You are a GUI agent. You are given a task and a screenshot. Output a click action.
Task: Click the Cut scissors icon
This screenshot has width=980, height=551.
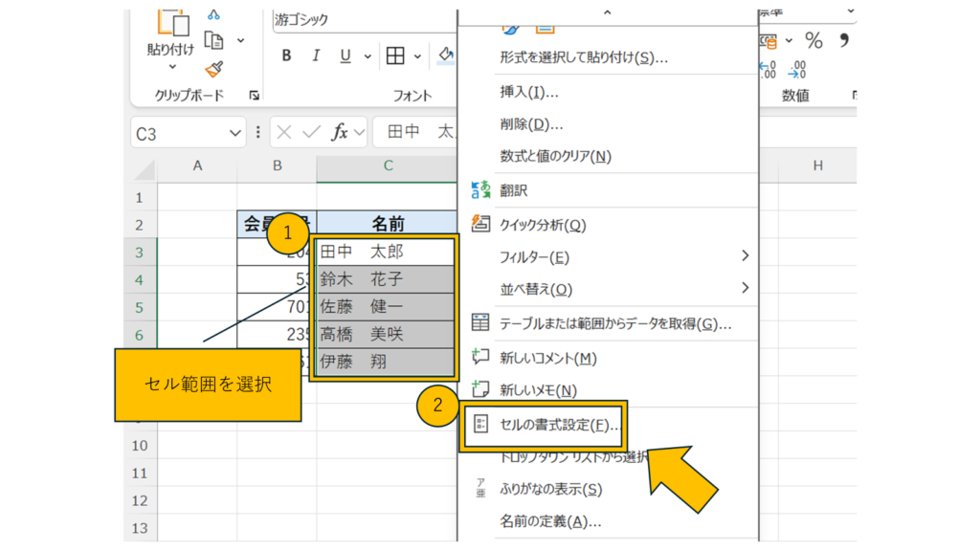(x=213, y=14)
